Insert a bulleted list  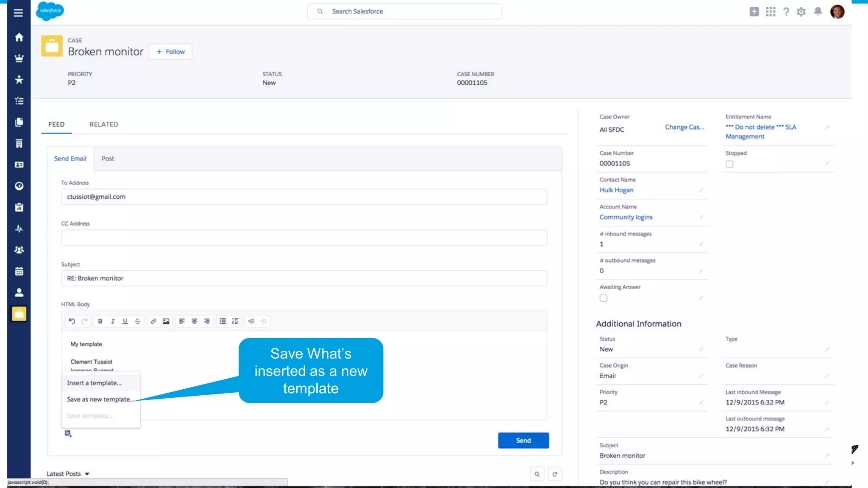pyautogui.click(x=223, y=321)
